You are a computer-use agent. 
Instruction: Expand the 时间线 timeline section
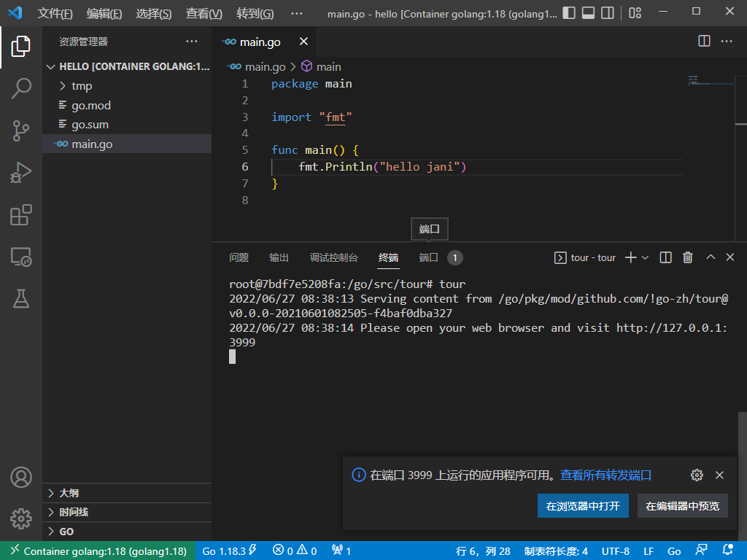(x=127, y=512)
